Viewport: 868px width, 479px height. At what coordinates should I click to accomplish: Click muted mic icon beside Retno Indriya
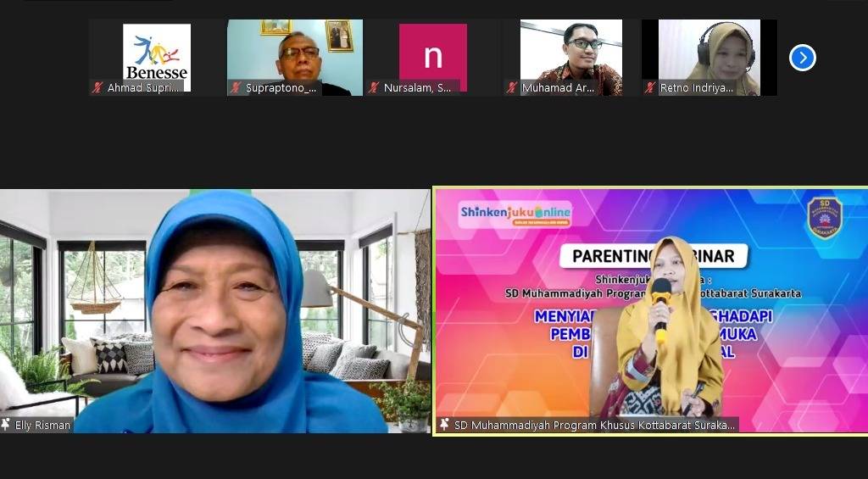[x=649, y=87]
